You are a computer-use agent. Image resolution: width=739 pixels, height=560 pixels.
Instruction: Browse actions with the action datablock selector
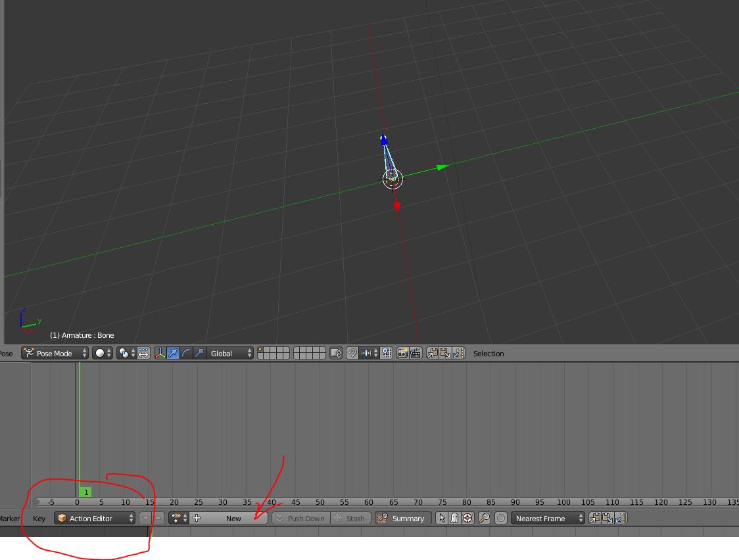click(178, 519)
